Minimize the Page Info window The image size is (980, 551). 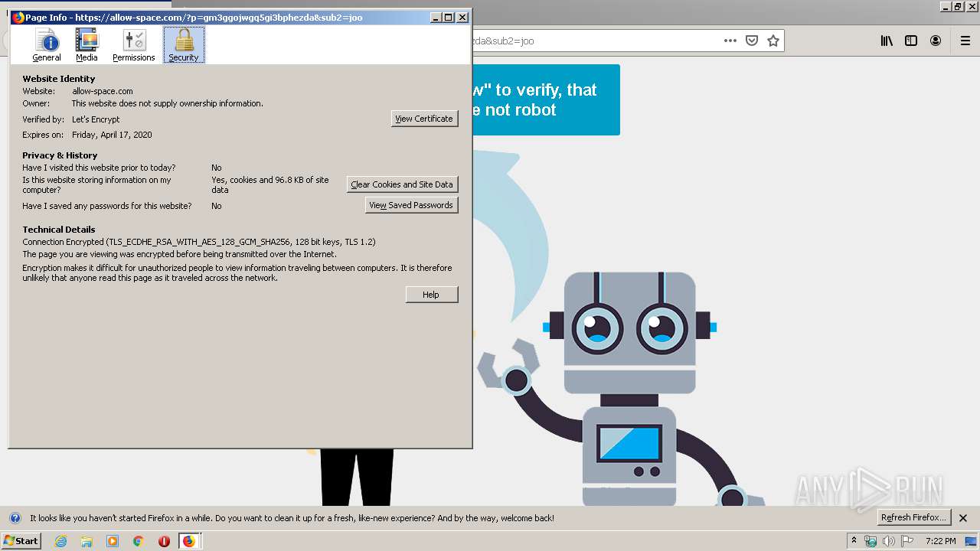436,17
